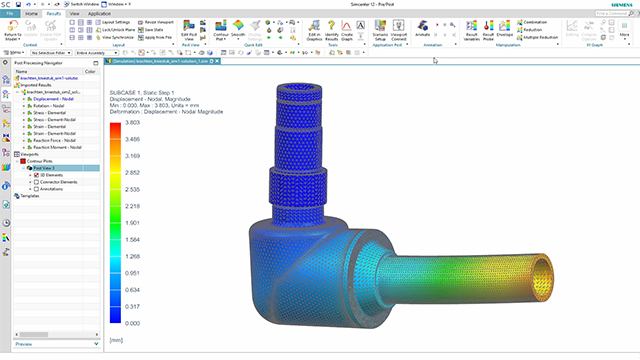Screen dimensions: 640x360
Task: Click the Scenario Setup icon
Action: [380, 26]
